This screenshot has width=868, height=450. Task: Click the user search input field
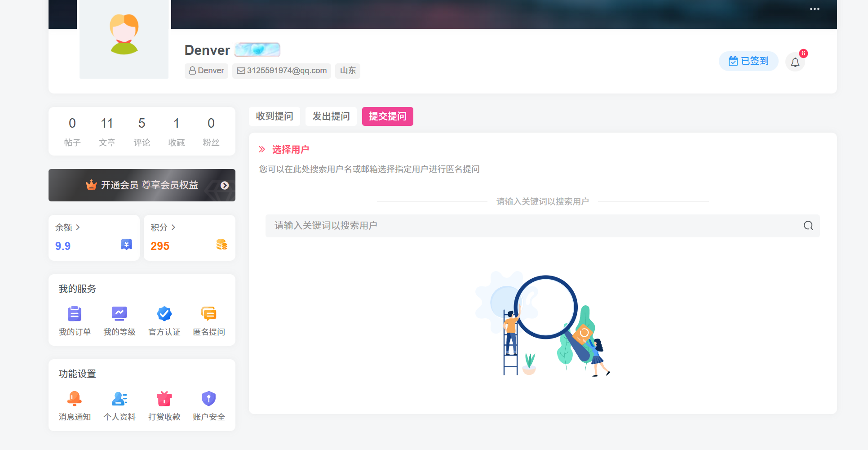(x=494, y=226)
